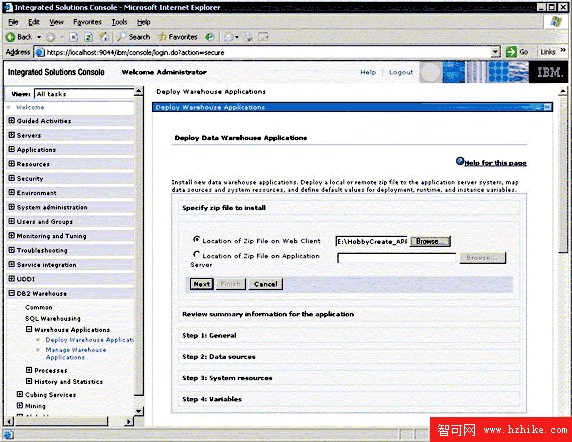Screen dimensions: 572x442
Task: Open the Edit menu
Action: (34, 22)
